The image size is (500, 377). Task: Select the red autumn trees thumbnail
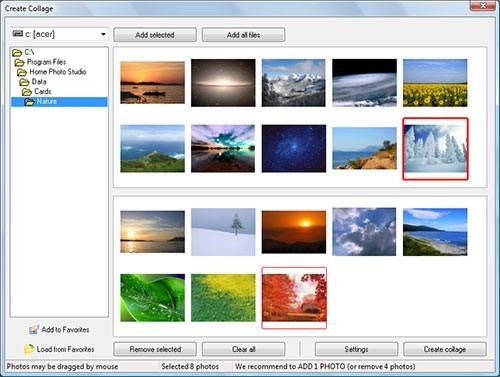[x=294, y=298]
